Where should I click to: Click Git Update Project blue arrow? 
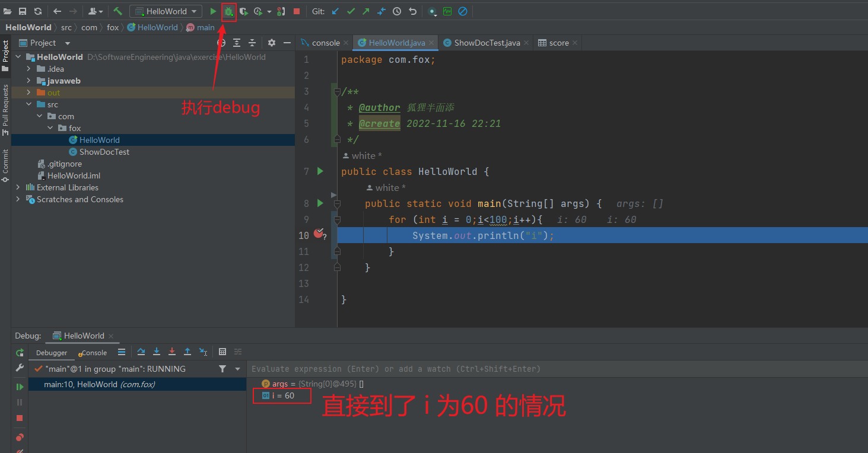point(336,11)
